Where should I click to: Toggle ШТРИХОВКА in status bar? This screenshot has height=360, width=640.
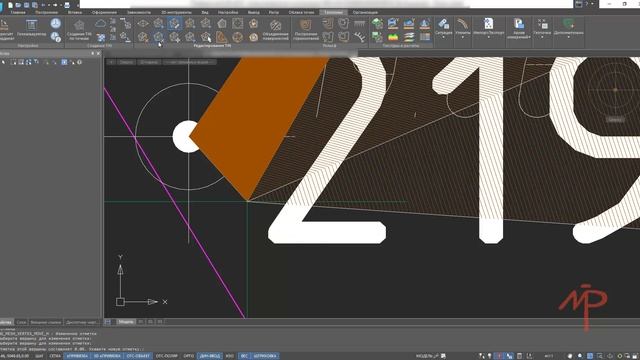[x=264, y=356]
